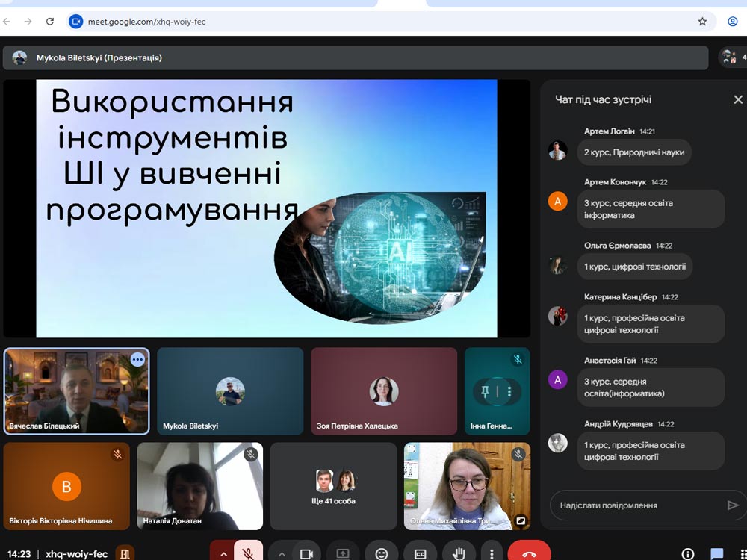Viewport: 747px width, 560px height.
Task: Pin Інна Генна... tile with pin icon
Action: pyautogui.click(x=485, y=391)
